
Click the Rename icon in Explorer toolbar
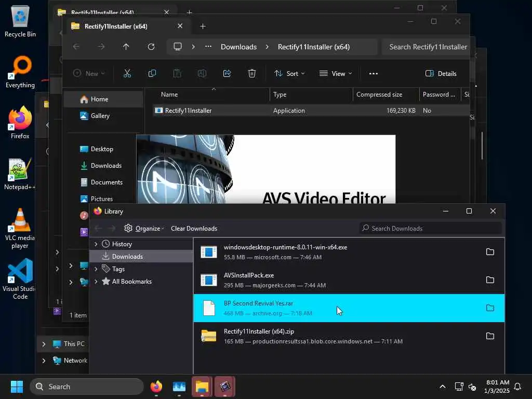tap(202, 73)
